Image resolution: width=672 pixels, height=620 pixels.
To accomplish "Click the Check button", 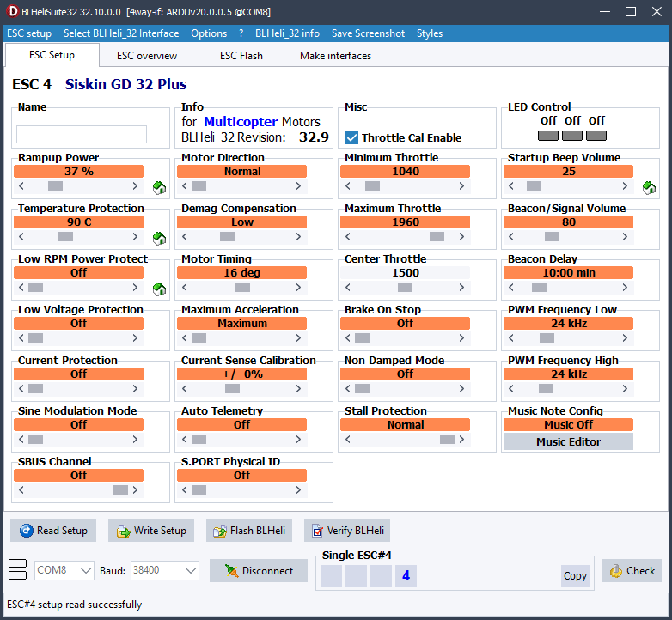I will coord(632,570).
